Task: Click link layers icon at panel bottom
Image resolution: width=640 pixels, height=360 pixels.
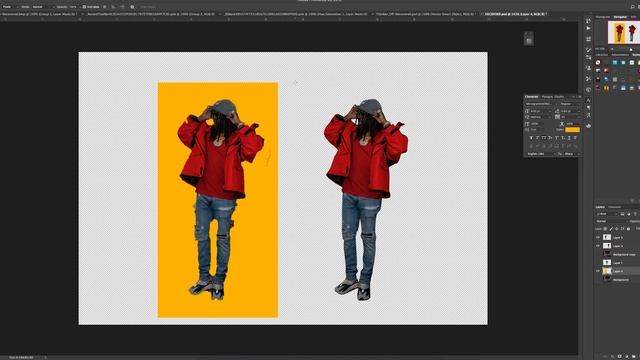Action: 605,356
